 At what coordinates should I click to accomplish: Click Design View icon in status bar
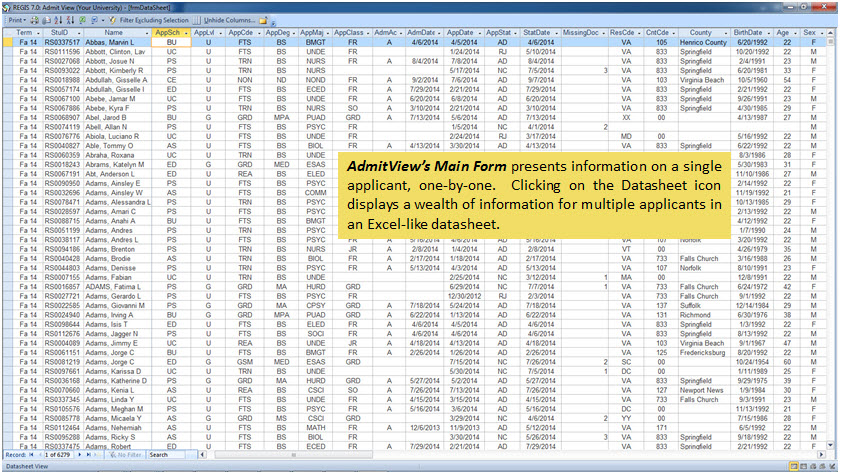(832, 467)
